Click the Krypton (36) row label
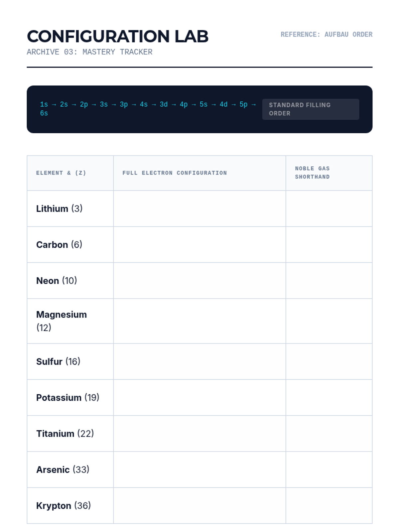Viewport: 399px width, 532px height. (x=64, y=506)
